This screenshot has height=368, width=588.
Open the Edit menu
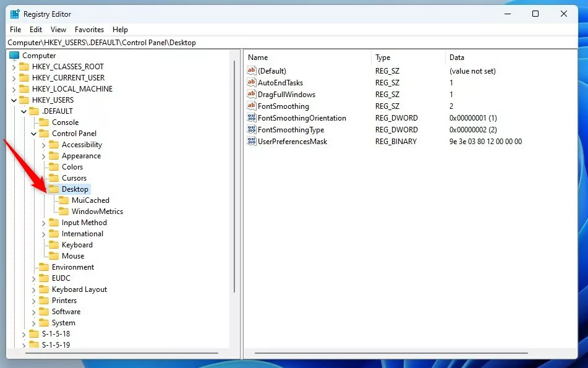(36, 30)
